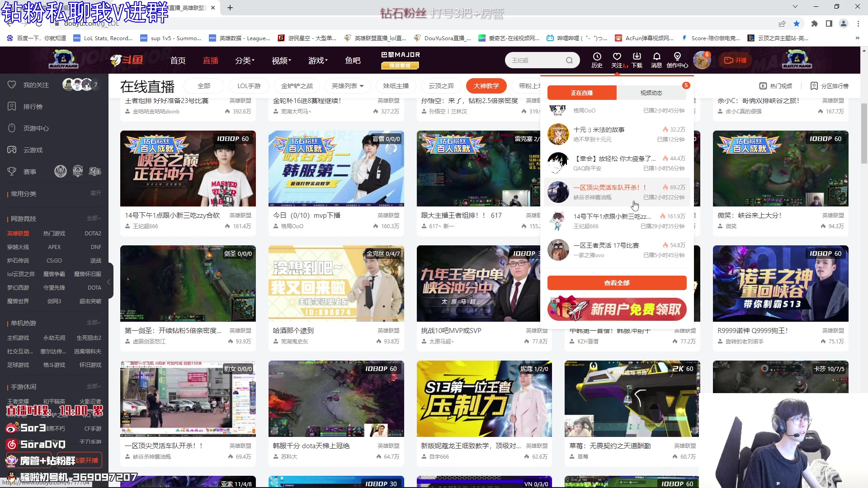Click the 开播 start streaming button

(736, 60)
